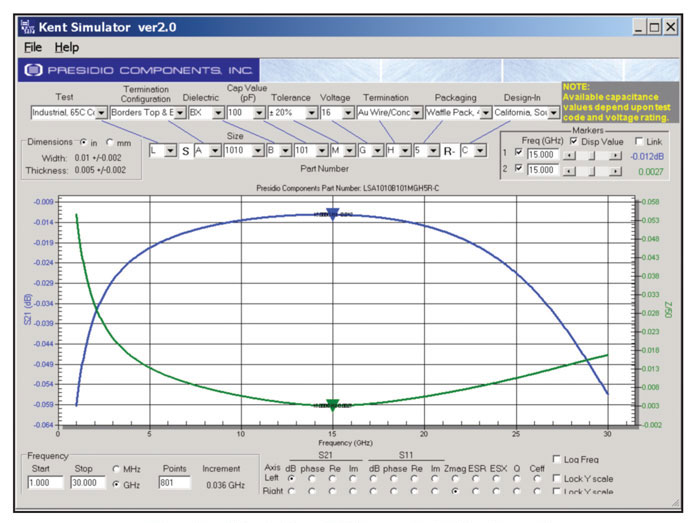Open the part number G code dropdown

pos(378,151)
